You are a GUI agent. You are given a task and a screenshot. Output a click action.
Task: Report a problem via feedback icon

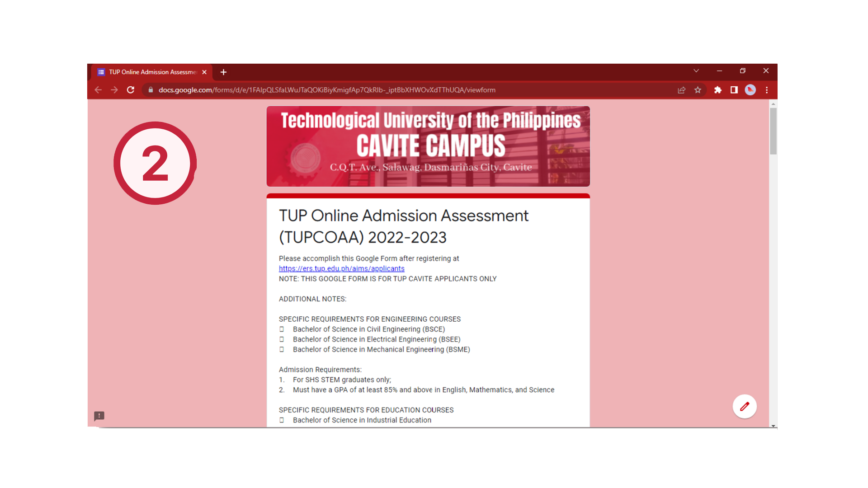pos(99,416)
